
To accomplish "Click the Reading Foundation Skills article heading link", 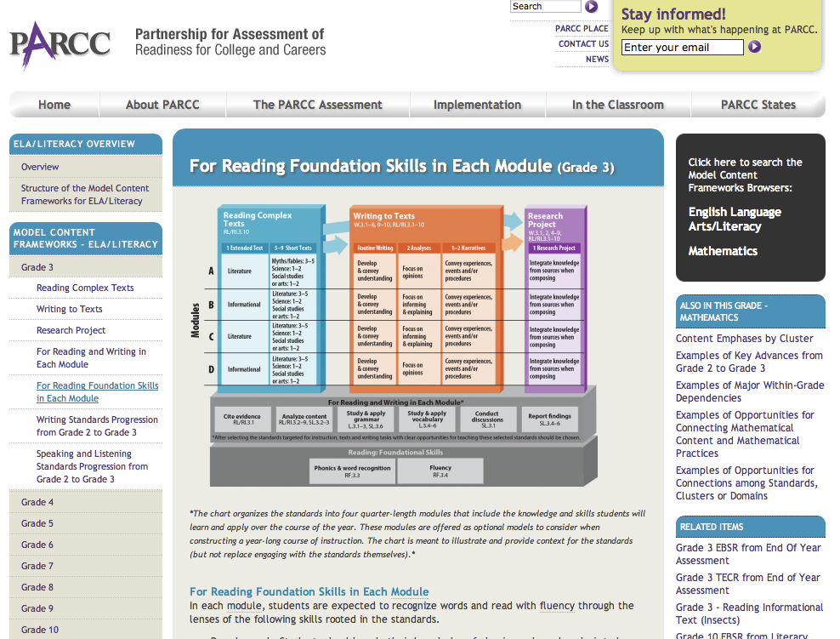I will click(x=309, y=592).
